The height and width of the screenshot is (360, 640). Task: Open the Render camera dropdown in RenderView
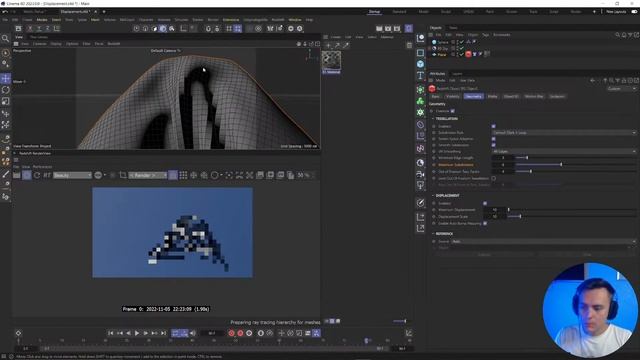(x=147, y=175)
